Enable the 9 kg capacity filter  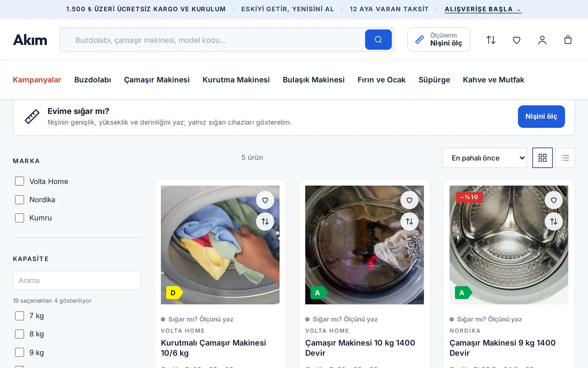(x=19, y=353)
